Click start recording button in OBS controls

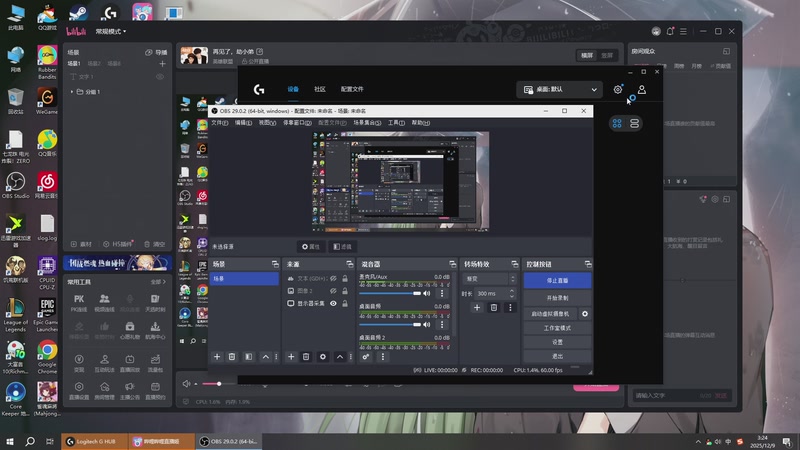point(557,297)
